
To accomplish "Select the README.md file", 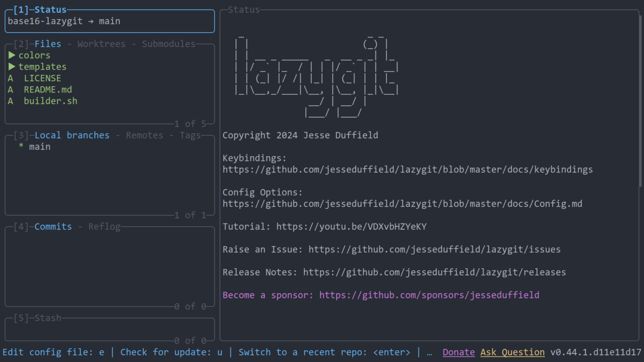I will pyautogui.click(x=48, y=89).
